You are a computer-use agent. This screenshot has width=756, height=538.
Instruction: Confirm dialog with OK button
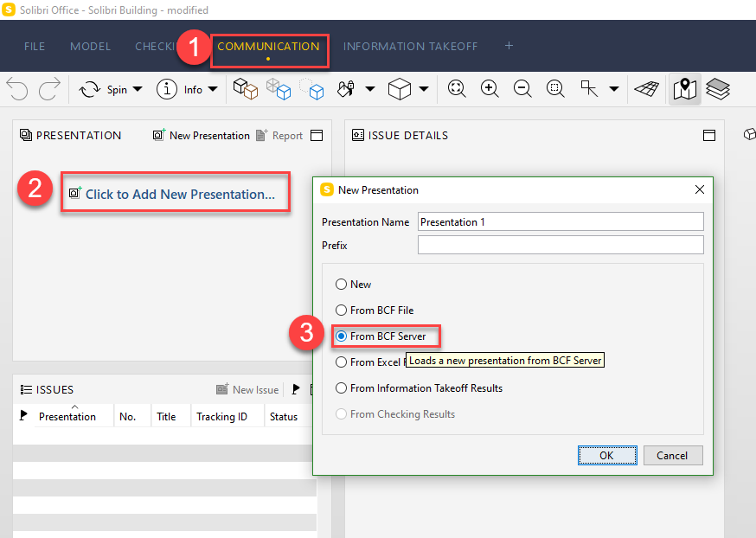point(607,456)
